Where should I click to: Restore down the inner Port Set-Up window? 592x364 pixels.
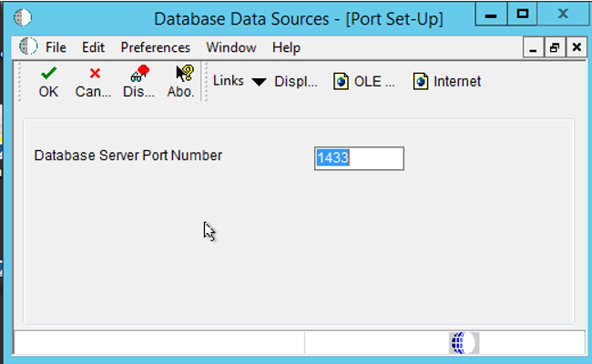click(555, 47)
